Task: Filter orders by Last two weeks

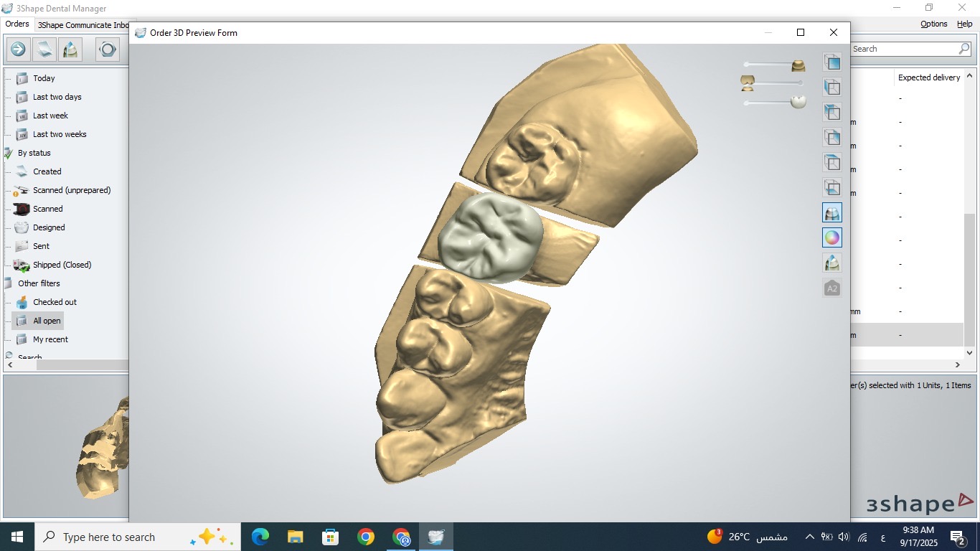Action: point(60,134)
